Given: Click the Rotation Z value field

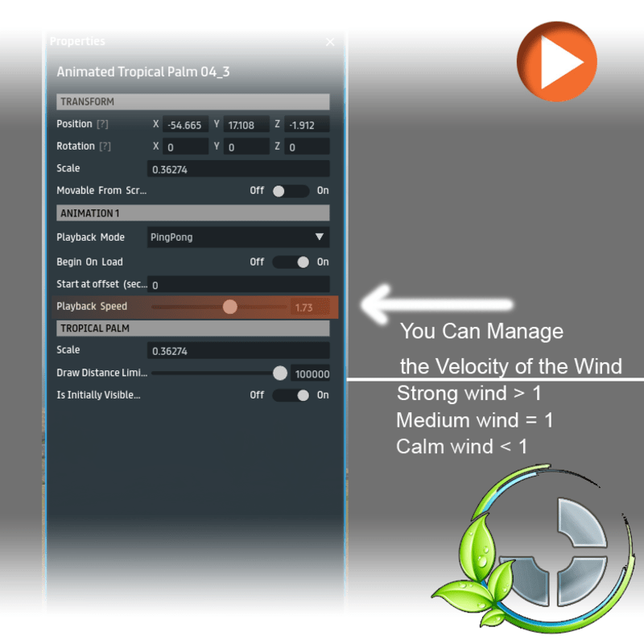Looking at the screenshot, I should tap(307, 147).
